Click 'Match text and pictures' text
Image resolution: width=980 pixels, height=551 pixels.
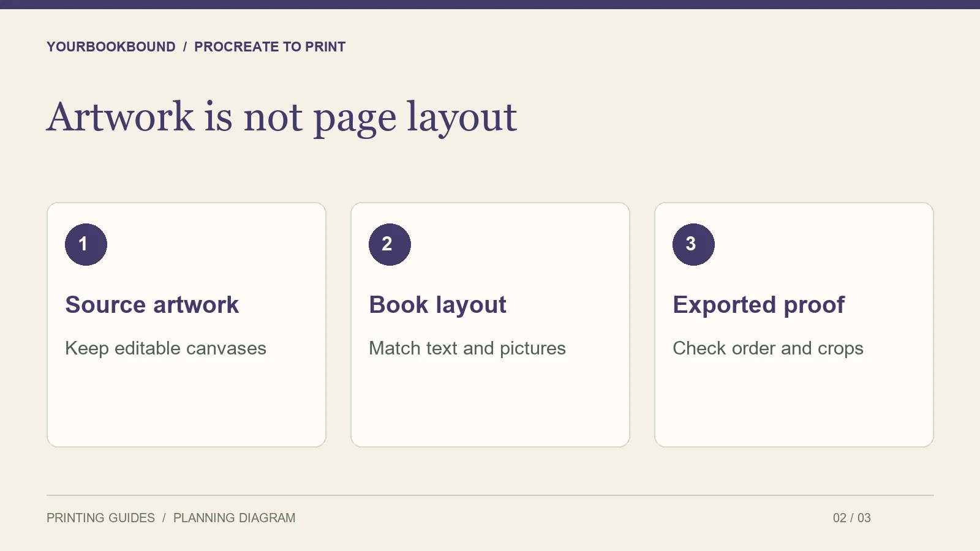point(467,348)
